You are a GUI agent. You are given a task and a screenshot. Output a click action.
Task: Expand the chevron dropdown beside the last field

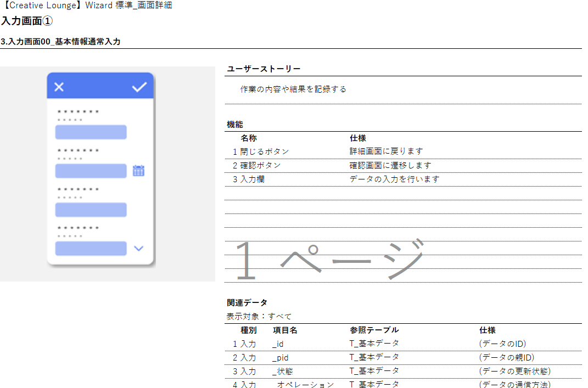click(x=138, y=249)
